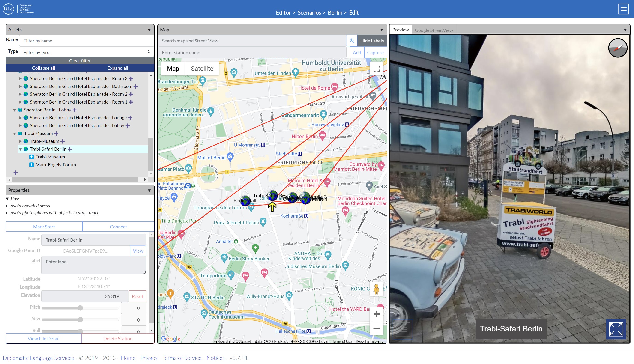Click the map search magnifier icon
This screenshot has width=634, height=364.
(x=352, y=41)
